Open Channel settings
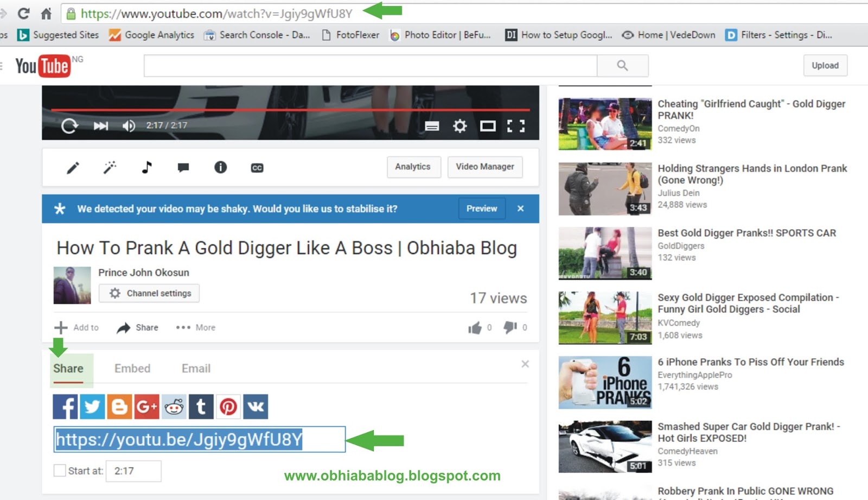This screenshot has width=868, height=500. coord(149,293)
